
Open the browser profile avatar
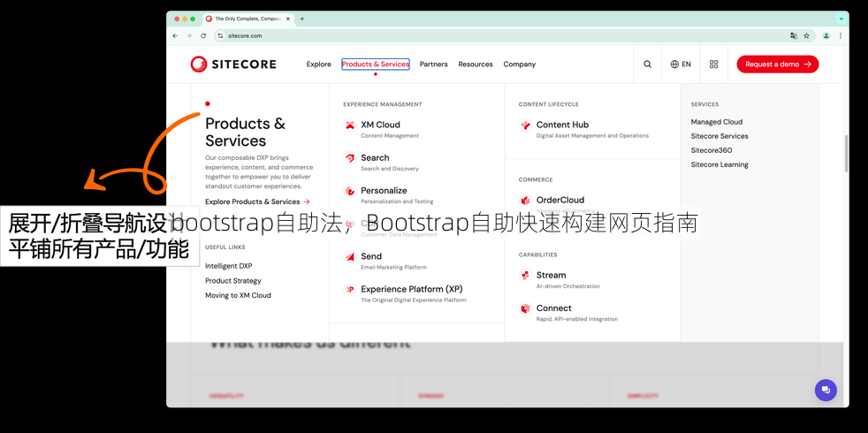[826, 35]
